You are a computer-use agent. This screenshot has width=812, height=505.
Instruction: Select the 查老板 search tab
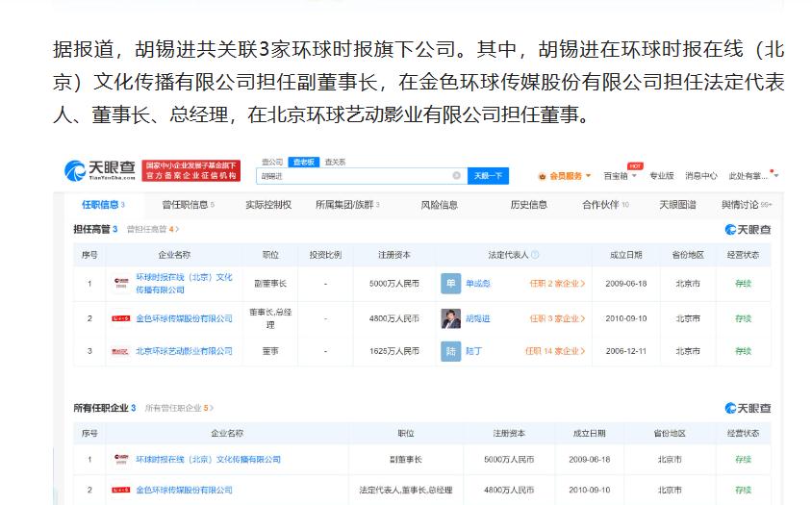coord(304,163)
